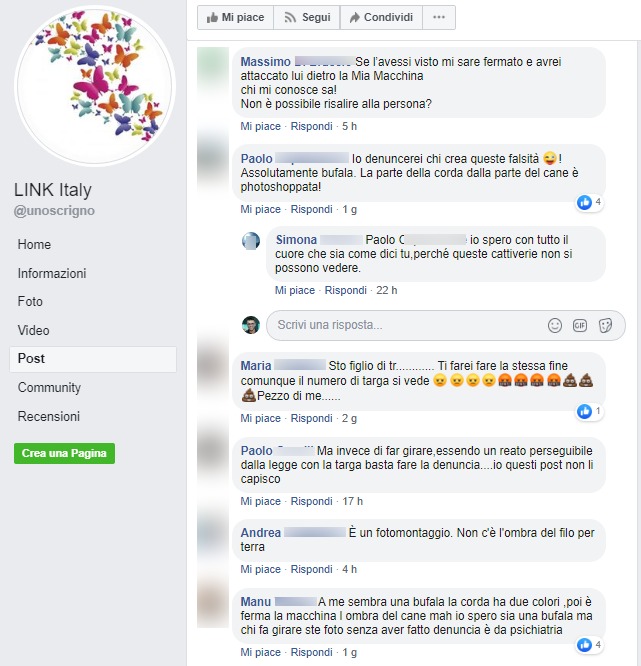View likes on Manu's comment
The height and width of the screenshot is (666, 641).
(x=590, y=645)
